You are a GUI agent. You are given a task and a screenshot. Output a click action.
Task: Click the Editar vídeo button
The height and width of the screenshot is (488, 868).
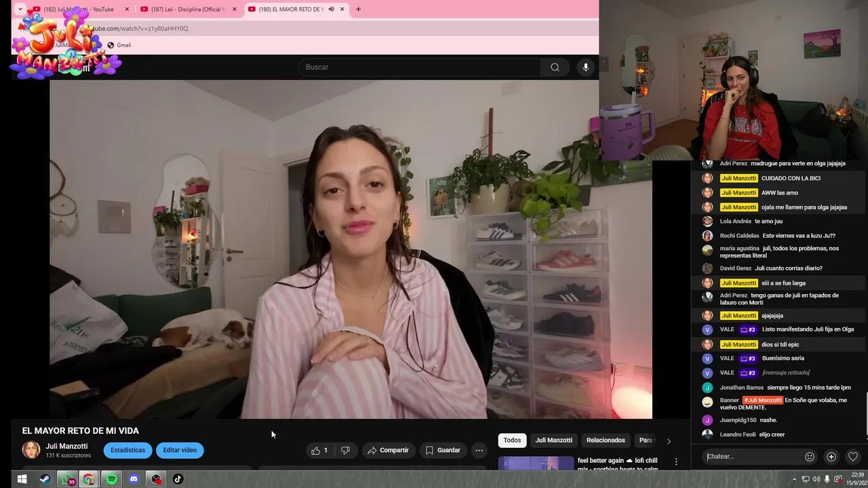tap(180, 450)
